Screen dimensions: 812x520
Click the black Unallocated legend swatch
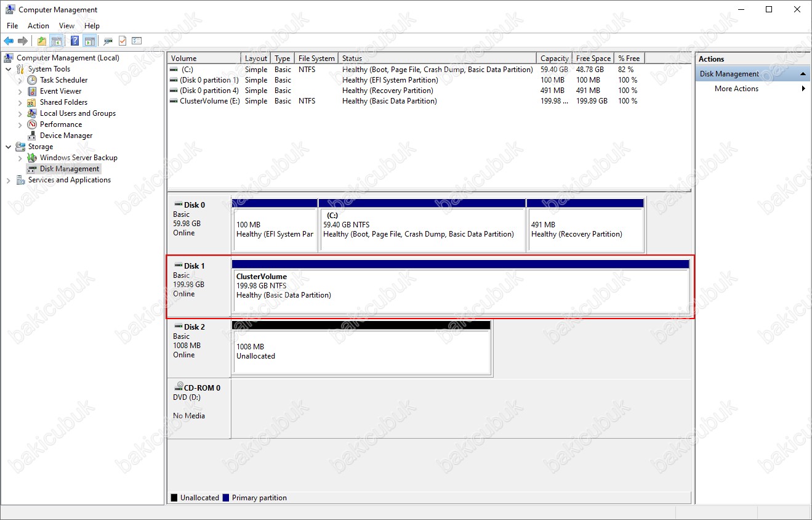174,498
